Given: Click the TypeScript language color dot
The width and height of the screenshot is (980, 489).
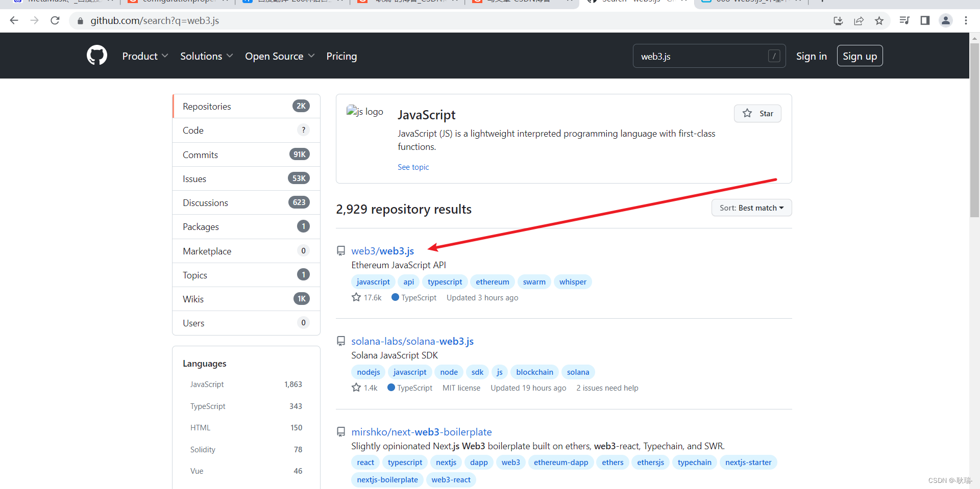Looking at the screenshot, I should coord(395,297).
